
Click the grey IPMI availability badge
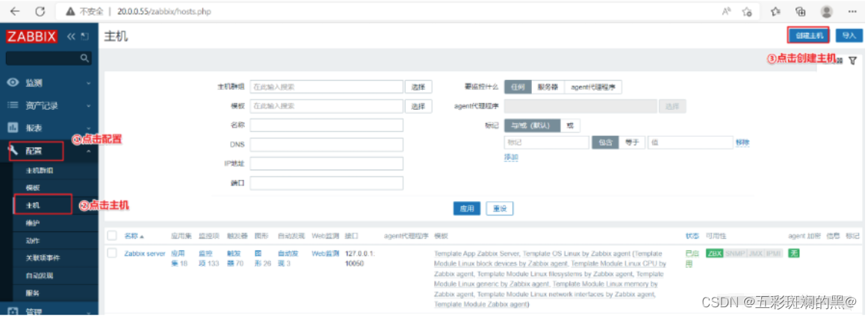773,253
